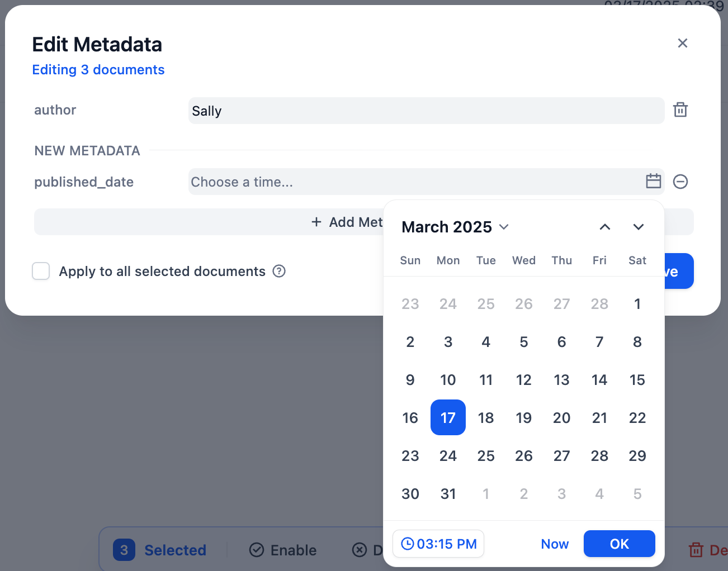Select March 17 in the calendar

click(x=448, y=417)
